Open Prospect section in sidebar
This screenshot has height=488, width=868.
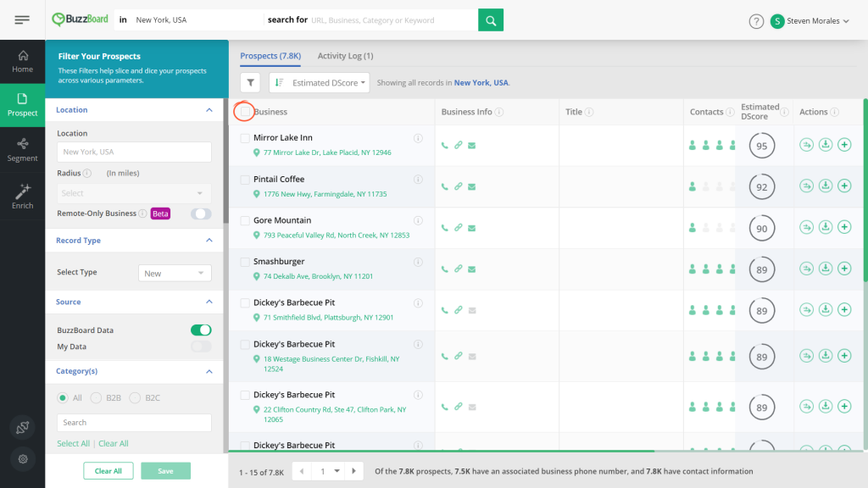click(x=23, y=105)
